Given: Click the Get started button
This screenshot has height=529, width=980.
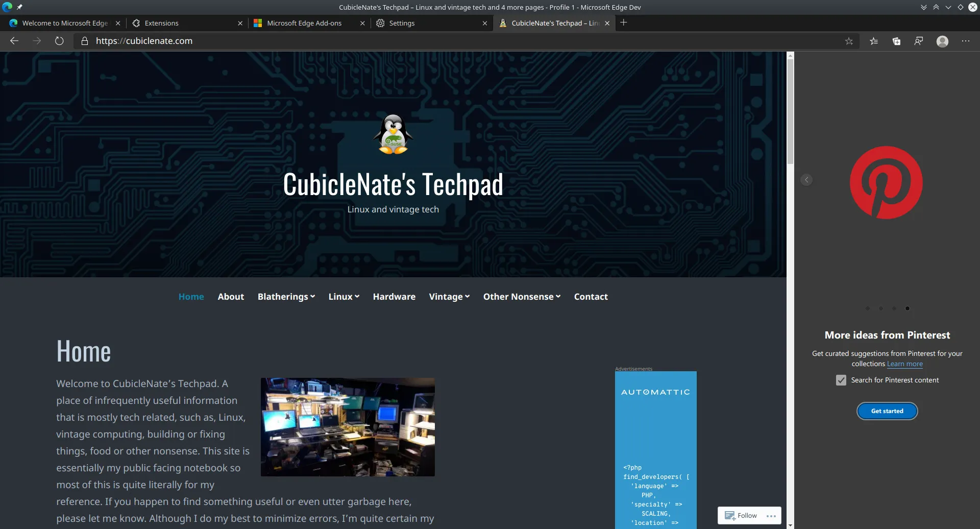Looking at the screenshot, I should (887, 411).
